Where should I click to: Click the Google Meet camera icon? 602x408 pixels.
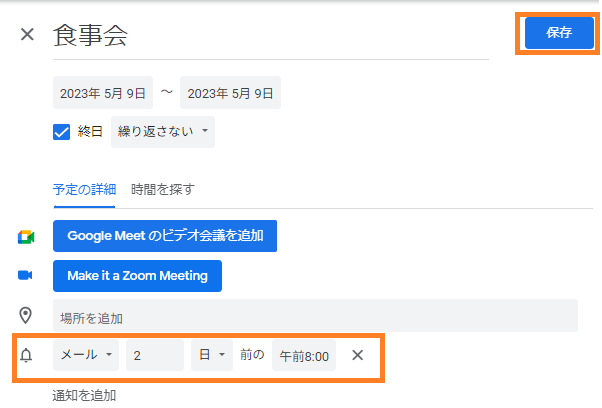26,237
